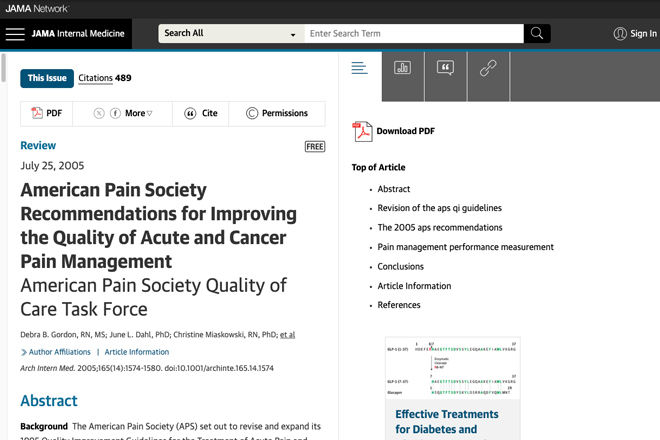Click the Sign In text
Screen dimensions: 660x440
point(643,34)
